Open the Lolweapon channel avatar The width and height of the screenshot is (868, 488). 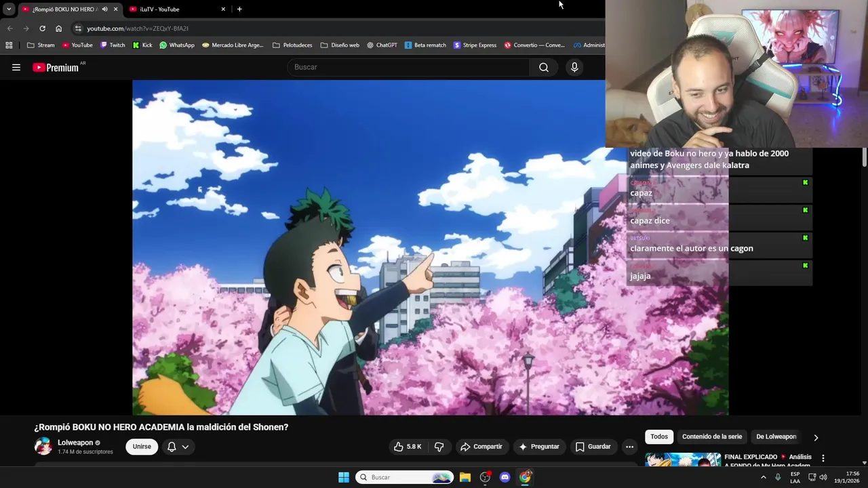[x=43, y=446]
